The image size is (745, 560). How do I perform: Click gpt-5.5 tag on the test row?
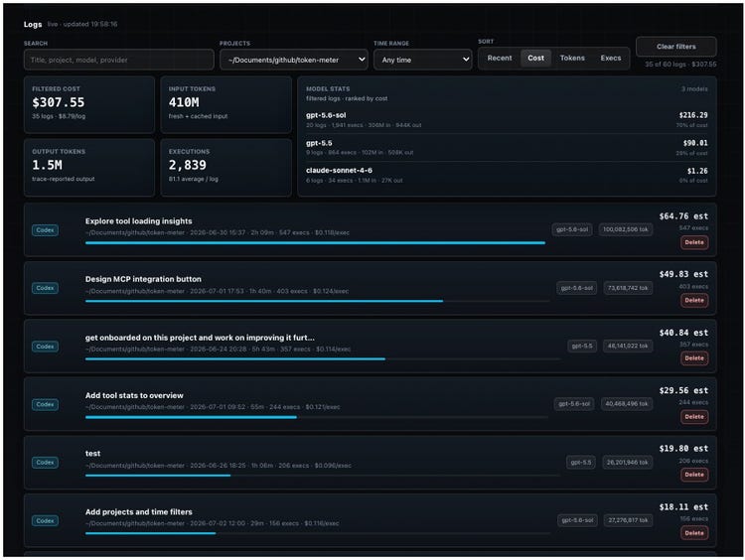[x=581, y=462]
